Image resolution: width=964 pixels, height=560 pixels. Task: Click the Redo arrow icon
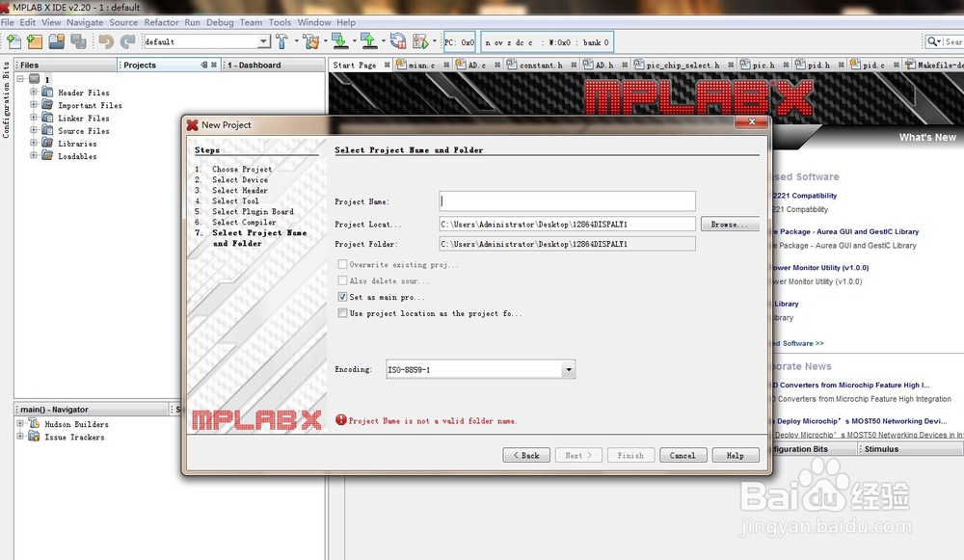[x=127, y=41]
